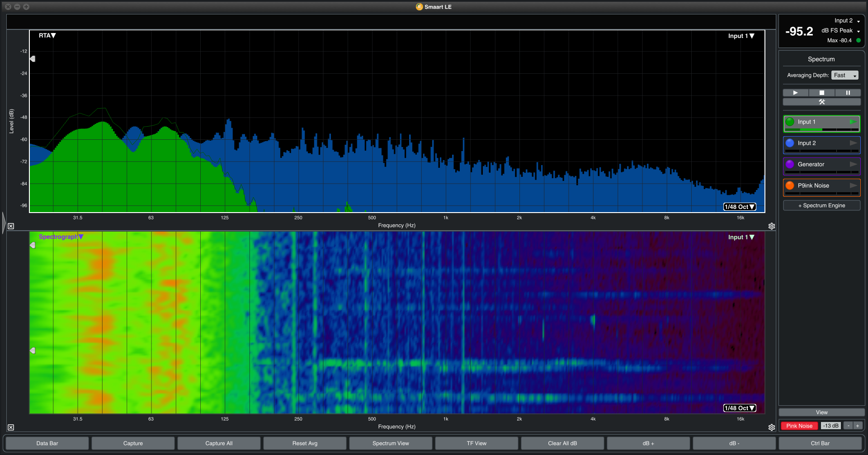Toggle the blue Input 2 indicator

coord(790,143)
